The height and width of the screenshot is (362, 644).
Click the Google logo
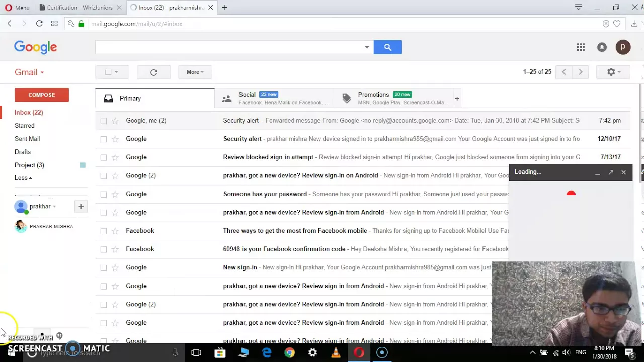(36, 47)
